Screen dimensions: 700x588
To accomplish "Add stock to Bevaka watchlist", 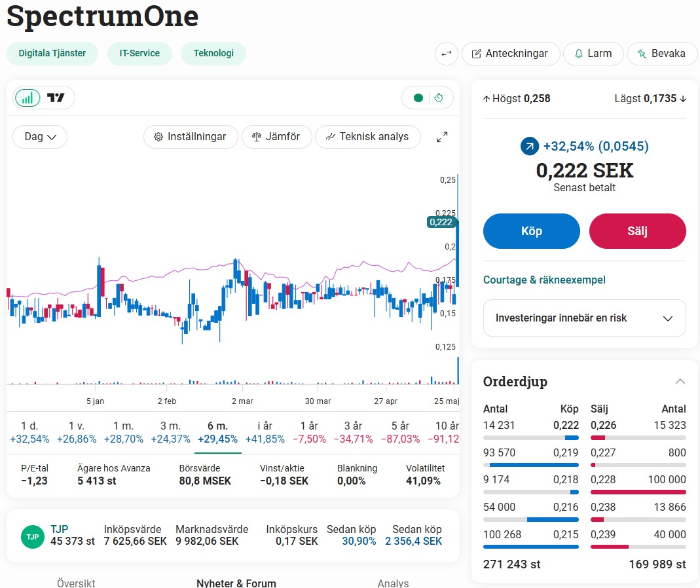I will point(663,54).
